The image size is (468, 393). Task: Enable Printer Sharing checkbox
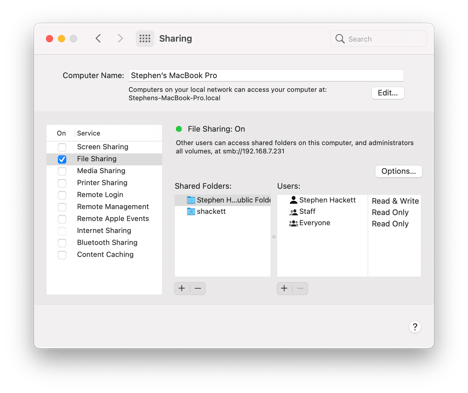(62, 183)
